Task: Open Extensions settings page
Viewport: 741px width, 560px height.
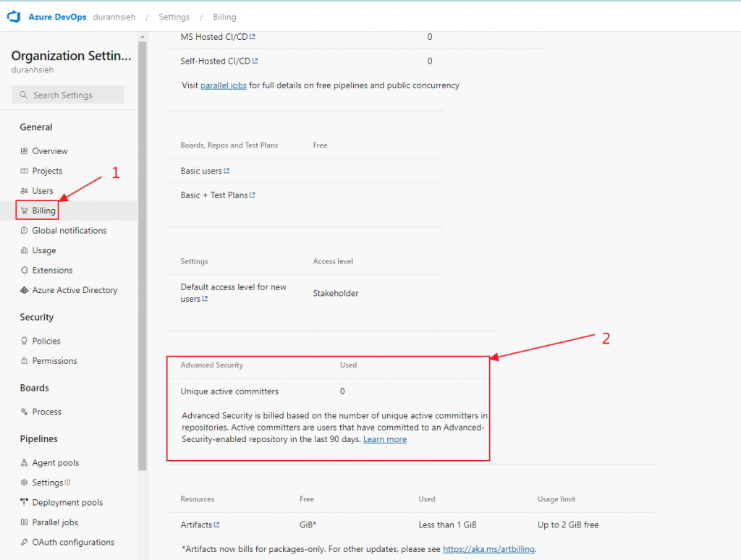Action: (x=52, y=271)
